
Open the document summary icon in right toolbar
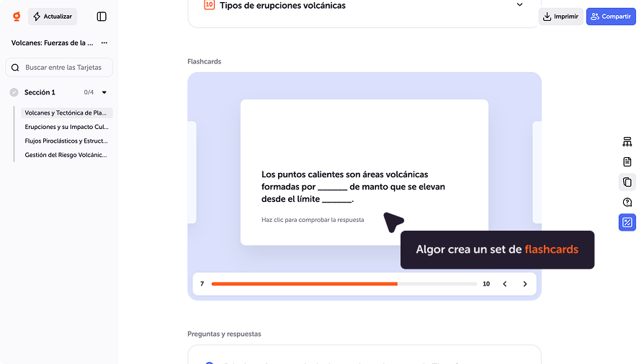(627, 162)
